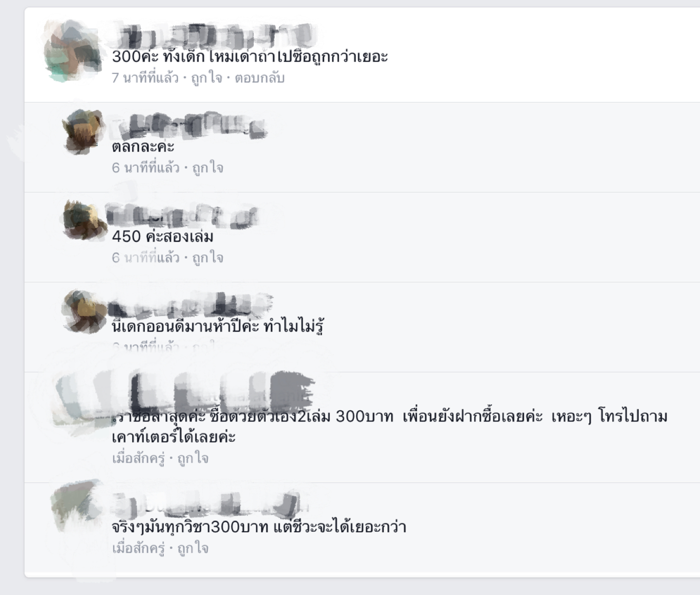Click the profile picture beside the '450 ค่ะสองเล่ม' reply
700x595 pixels.
click(x=84, y=220)
